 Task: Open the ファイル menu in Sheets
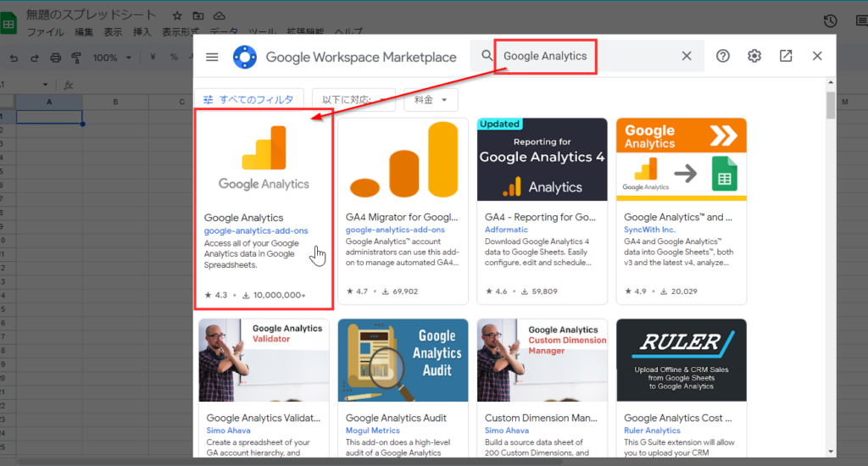coord(46,32)
